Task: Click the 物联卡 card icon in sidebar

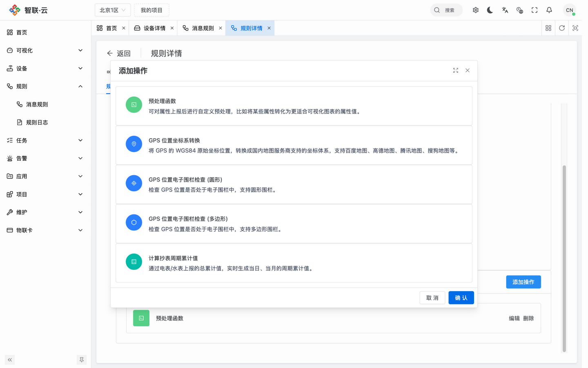Action: click(x=10, y=230)
